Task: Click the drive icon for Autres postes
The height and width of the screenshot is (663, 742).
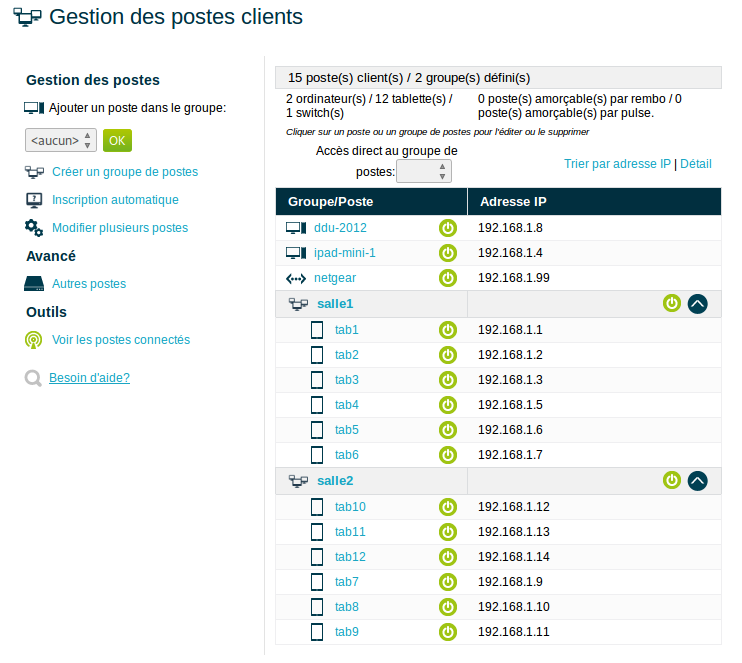Action: pyautogui.click(x=34, y=283)
